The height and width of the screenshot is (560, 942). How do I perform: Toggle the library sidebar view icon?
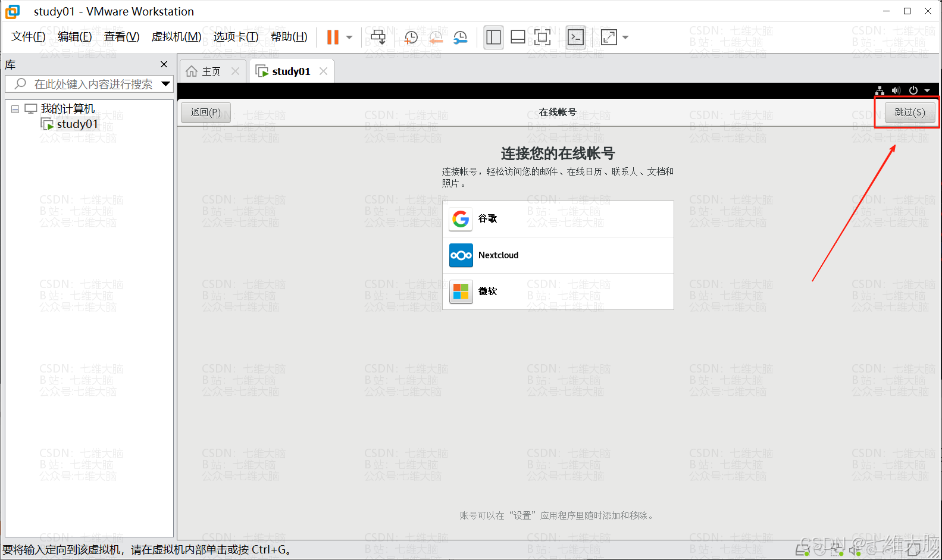pos(493,37)
